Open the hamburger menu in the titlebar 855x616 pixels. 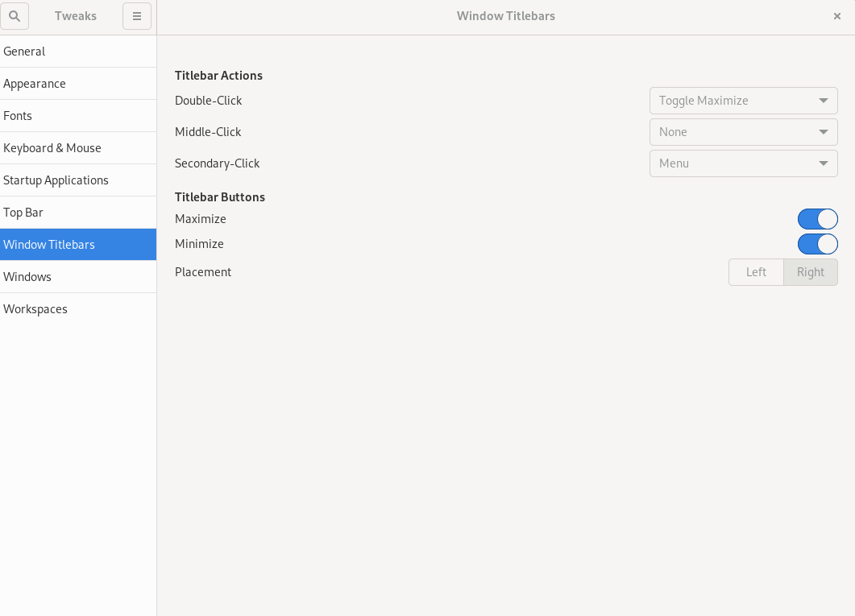(137, 16)
